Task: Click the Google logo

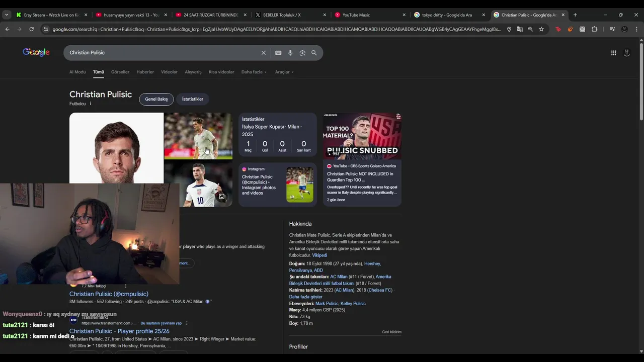Action: tap(36, 52)
